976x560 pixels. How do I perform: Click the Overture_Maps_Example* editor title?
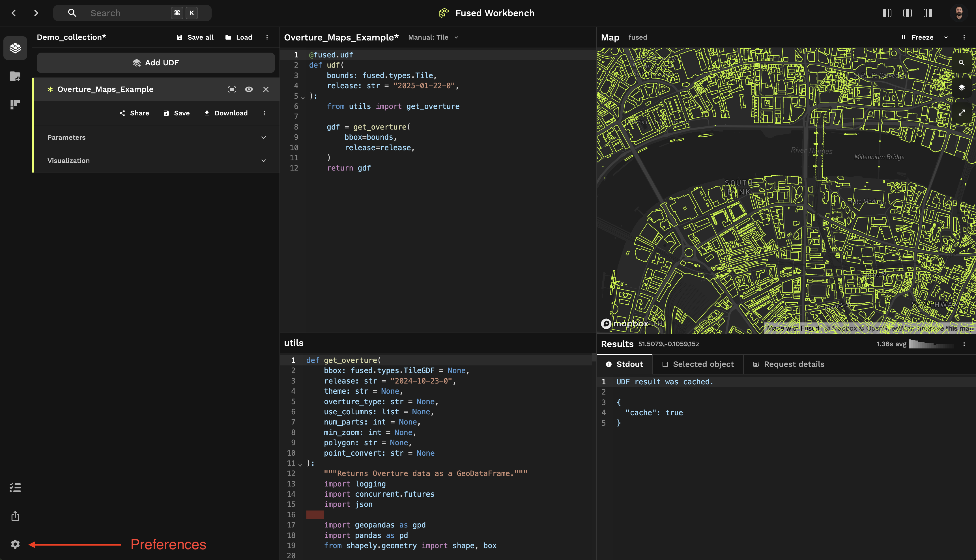coord(341,37)
